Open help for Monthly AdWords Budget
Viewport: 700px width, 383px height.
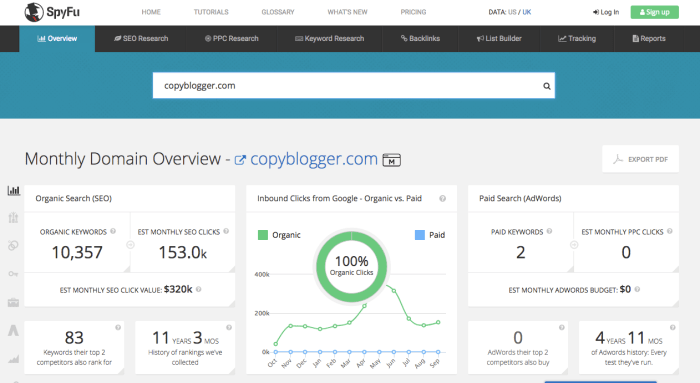tap(637, 289)
